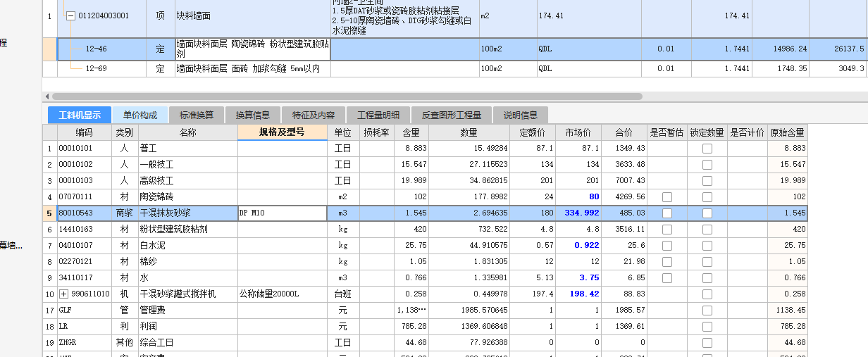Click the 原始含量 column header
This screenshot has height=357, width=868.
787,132
